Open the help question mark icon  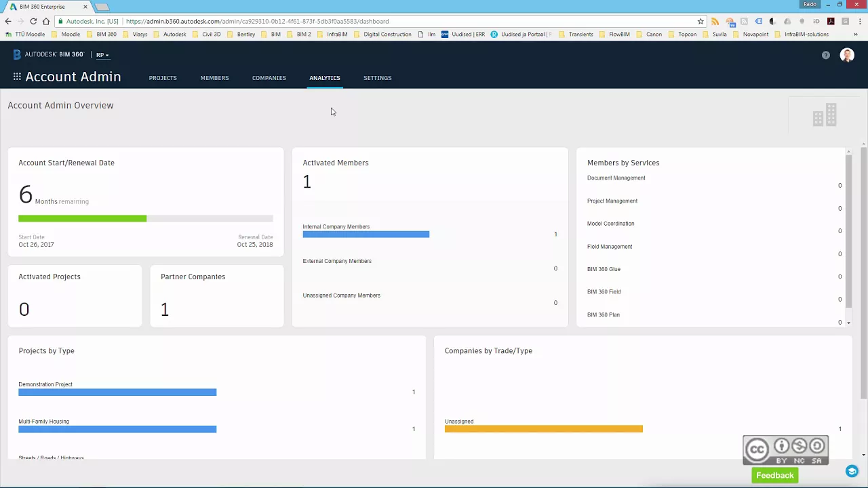point(825,55)
